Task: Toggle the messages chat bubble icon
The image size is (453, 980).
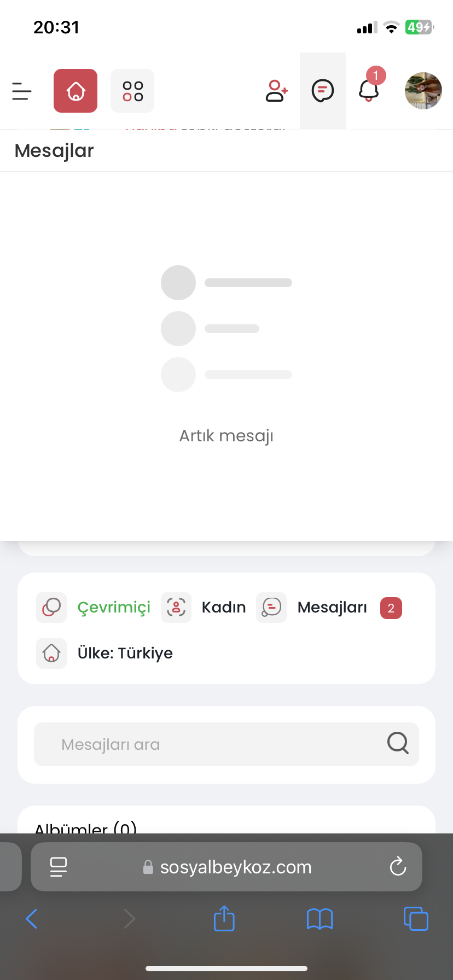Action: pyautogui.click(x=323, y=91)
